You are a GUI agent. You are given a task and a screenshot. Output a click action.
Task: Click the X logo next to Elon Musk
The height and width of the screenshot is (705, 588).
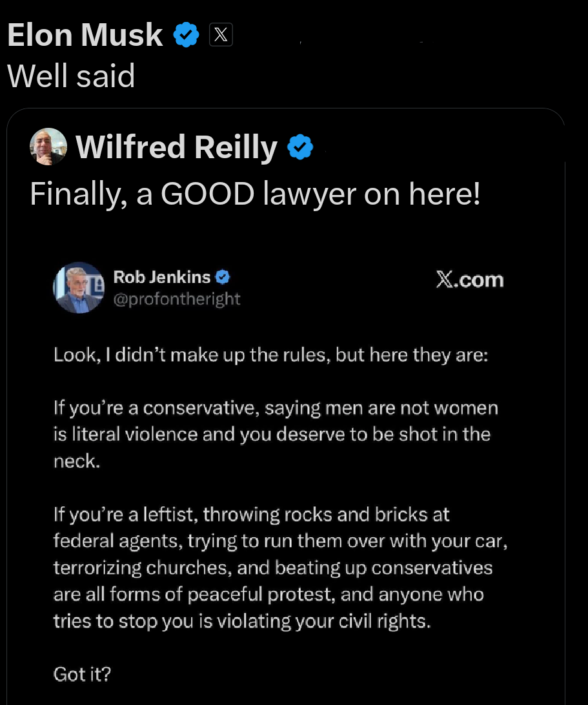tap(221, 35)
